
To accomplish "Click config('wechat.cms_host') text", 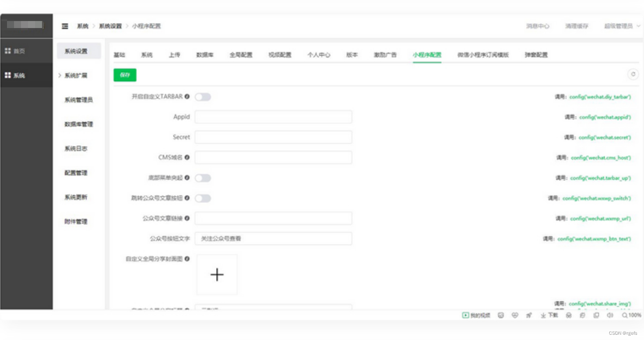I will pos(601,158).
